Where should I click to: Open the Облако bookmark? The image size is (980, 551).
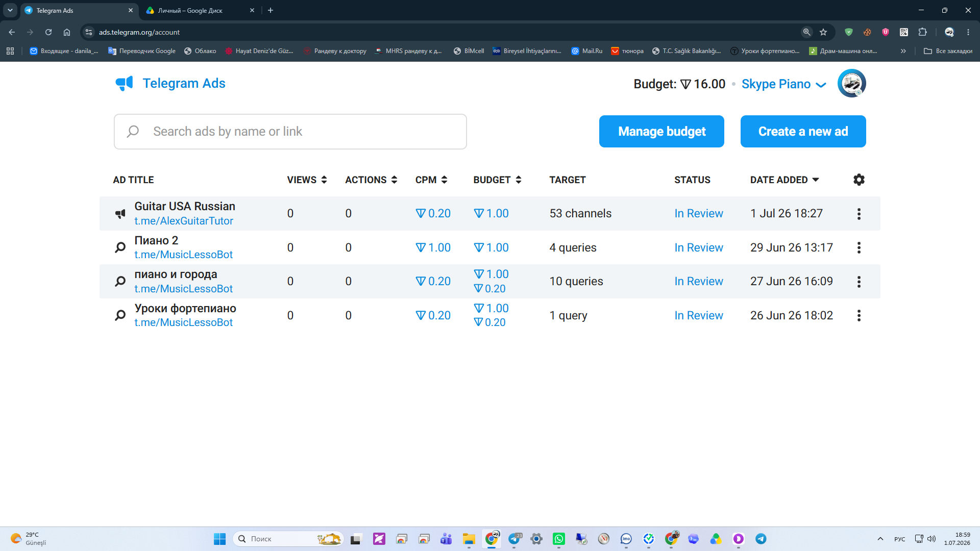pyautogui.click(x=200, y=51)
